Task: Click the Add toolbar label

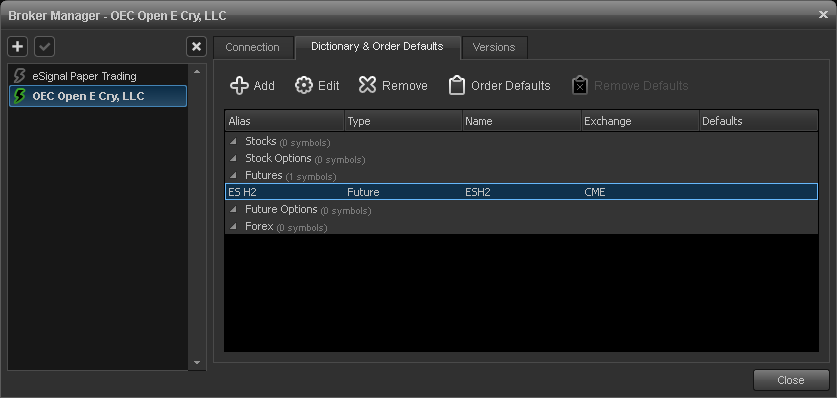Action: click(x=264, y=86)
